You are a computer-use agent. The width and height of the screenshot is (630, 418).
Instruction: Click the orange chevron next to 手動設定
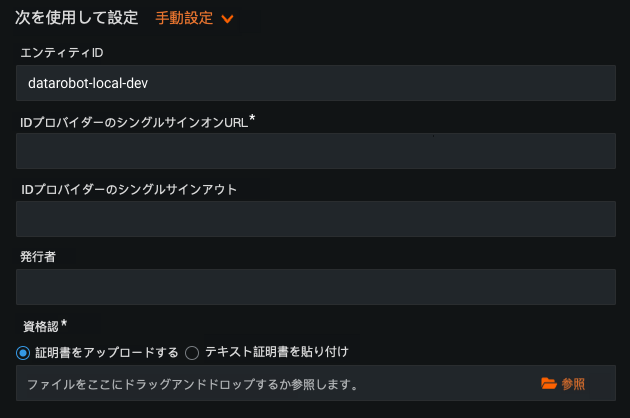[x=227, y=19]
